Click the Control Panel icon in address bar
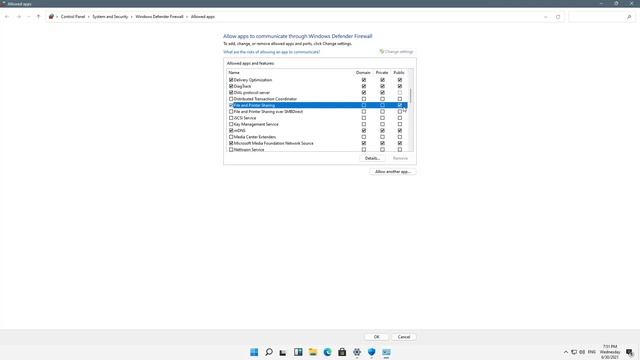Screen dimensions: 640x360 51,17
